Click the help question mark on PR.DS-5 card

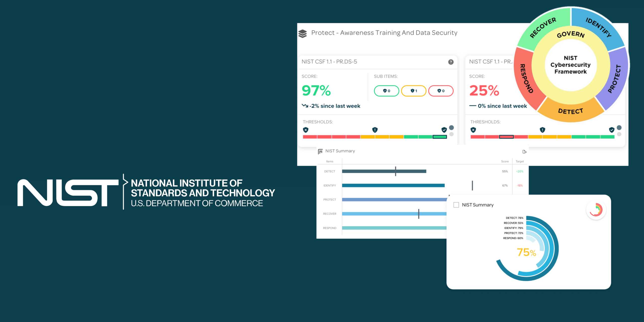pos(451,62)
